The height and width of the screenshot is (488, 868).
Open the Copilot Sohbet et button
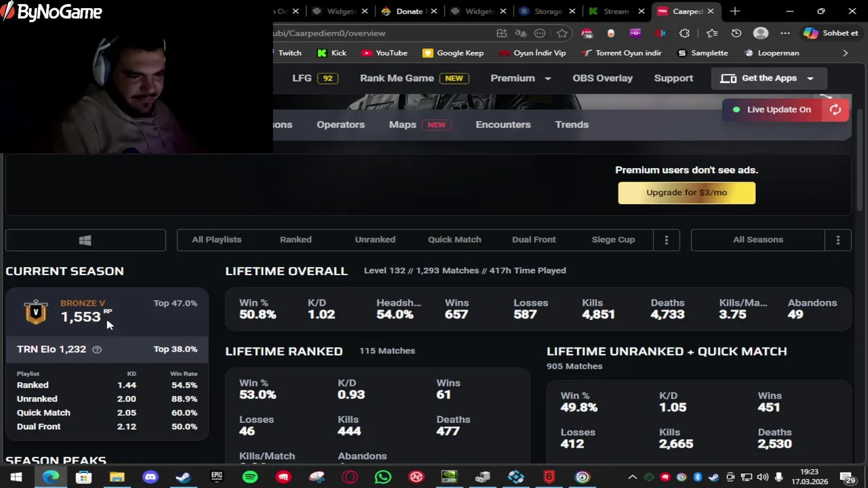[831, 33]
